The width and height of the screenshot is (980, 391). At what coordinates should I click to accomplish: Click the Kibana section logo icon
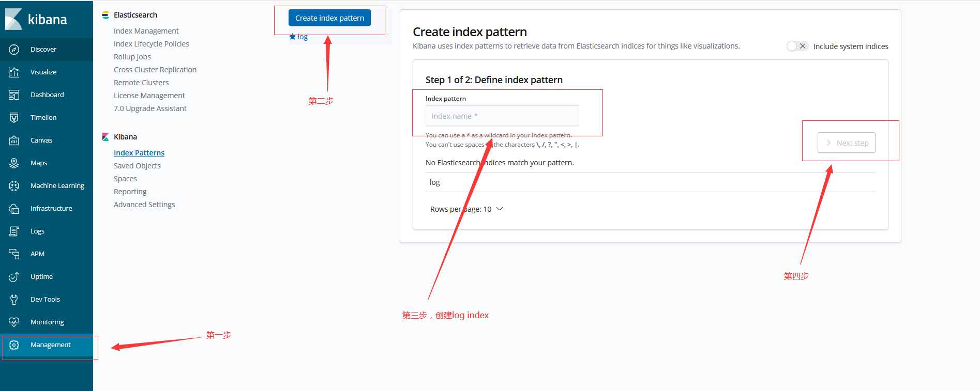[105, 137]
